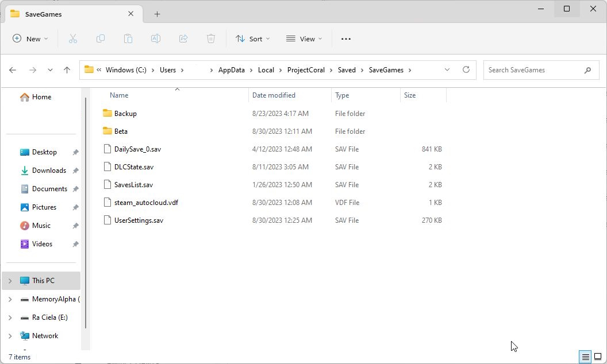The height and width of the screenshot is (364, 607).
Task: Sort by Date modified column header
Action: click(274, 95)
